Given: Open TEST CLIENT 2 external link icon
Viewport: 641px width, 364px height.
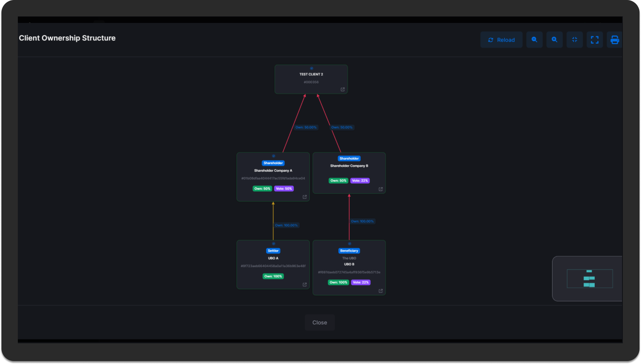Looking at the screenshot, I should pos(343,89).
